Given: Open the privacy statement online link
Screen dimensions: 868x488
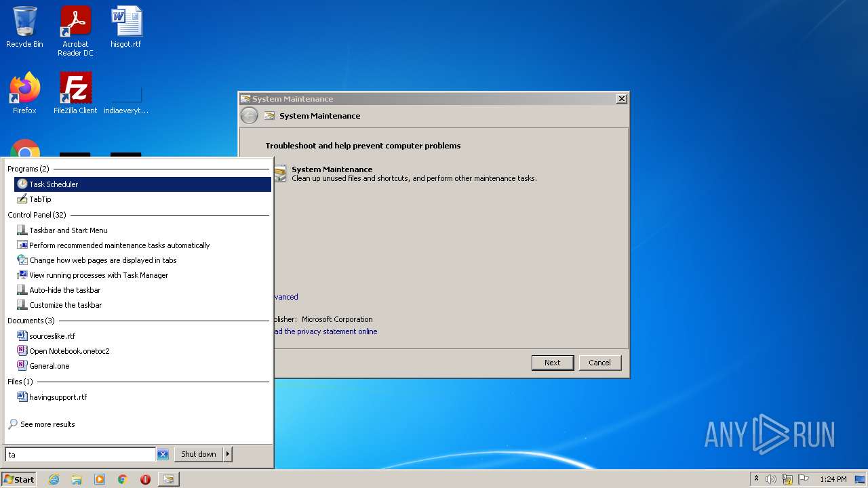Looking at the screenshot, I should click(325, 331).
